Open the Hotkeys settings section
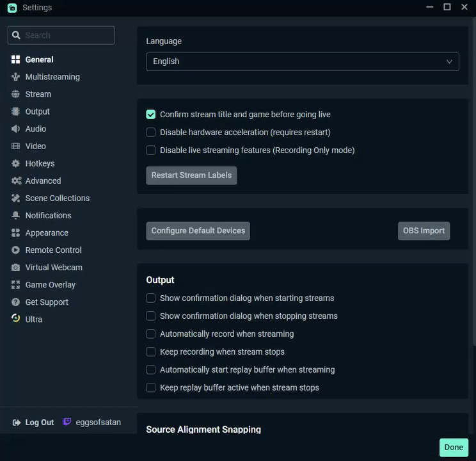This screenshot has width=476, height=461. [x=40, y=163]
